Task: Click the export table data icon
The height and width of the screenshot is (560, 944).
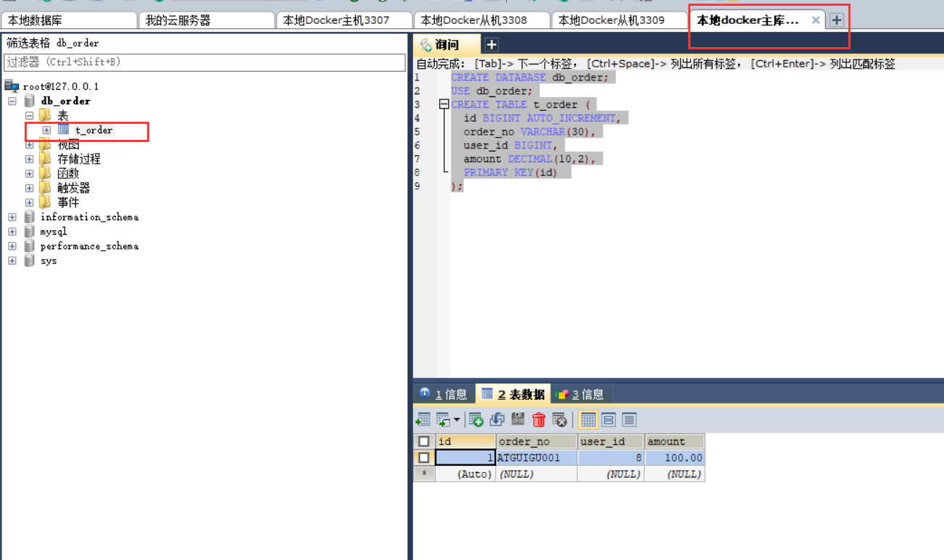Action: tap(422, 419)
